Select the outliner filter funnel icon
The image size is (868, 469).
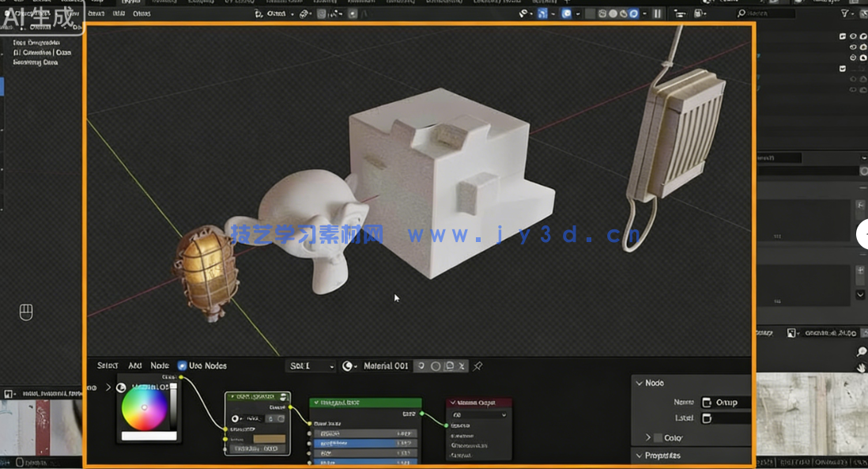(x=846, y=13)
